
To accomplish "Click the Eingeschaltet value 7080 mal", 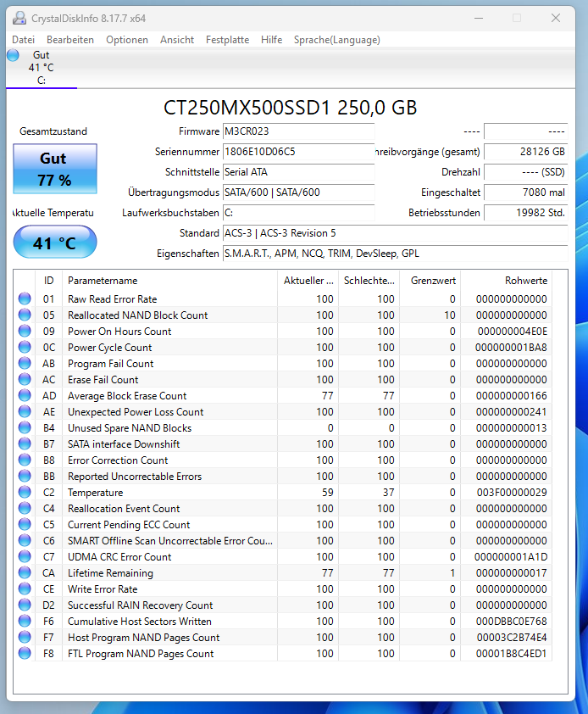I will [525, 192].
